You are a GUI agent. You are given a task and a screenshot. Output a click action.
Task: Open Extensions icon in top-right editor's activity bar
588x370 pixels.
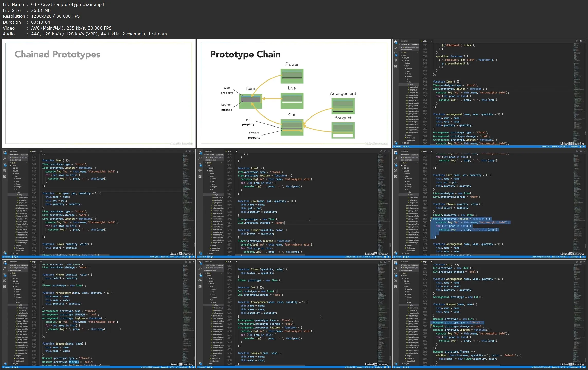(x=395, y=66)
